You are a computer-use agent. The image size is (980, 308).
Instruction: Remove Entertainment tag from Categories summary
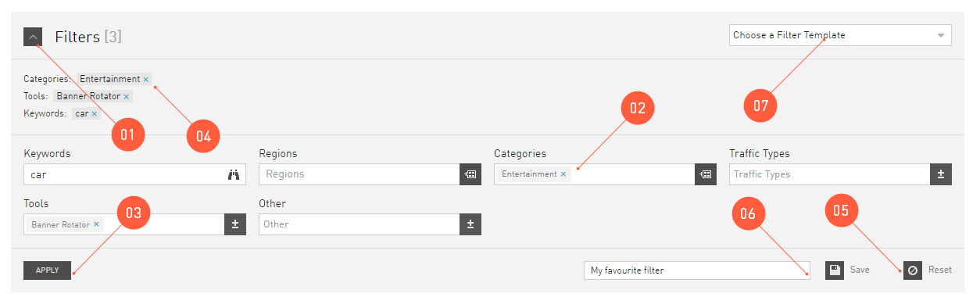coord(146,80)
